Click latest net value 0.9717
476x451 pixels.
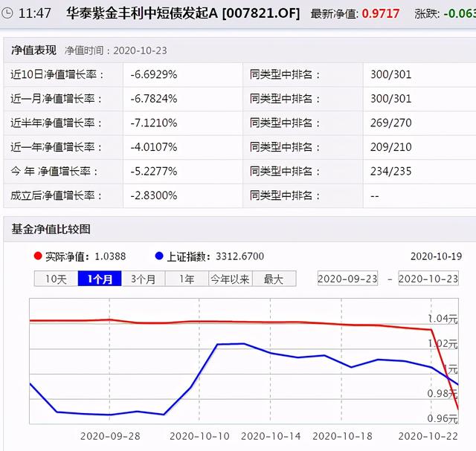tap(380, 13)
